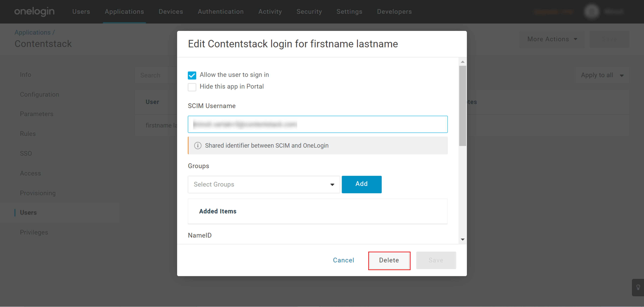644x307 pixels.
Task: Click the Added Items heading
Action: pyautogui.click(x=218, y=211)
